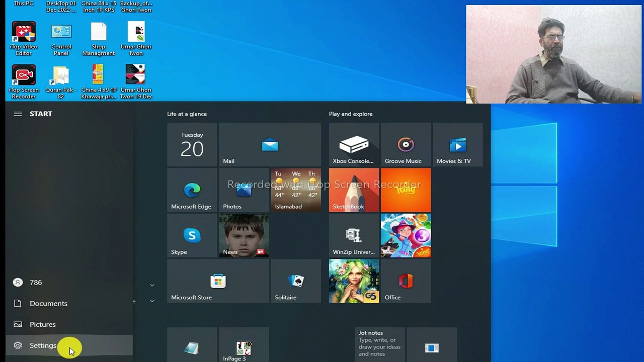Screen dimensions: 644x362
Task: Launch the Solitaire tile
Action: click(296, 281)
